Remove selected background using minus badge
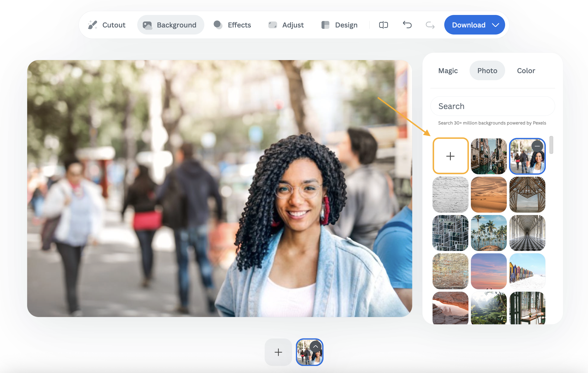 [537, 146]
